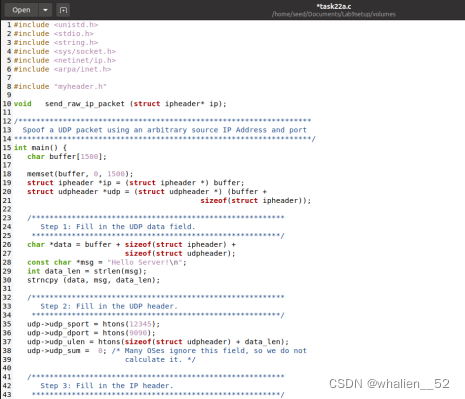Click on the line '#include <unistd.h>'
Screen dimensions: 465x399
coord(56,25)
